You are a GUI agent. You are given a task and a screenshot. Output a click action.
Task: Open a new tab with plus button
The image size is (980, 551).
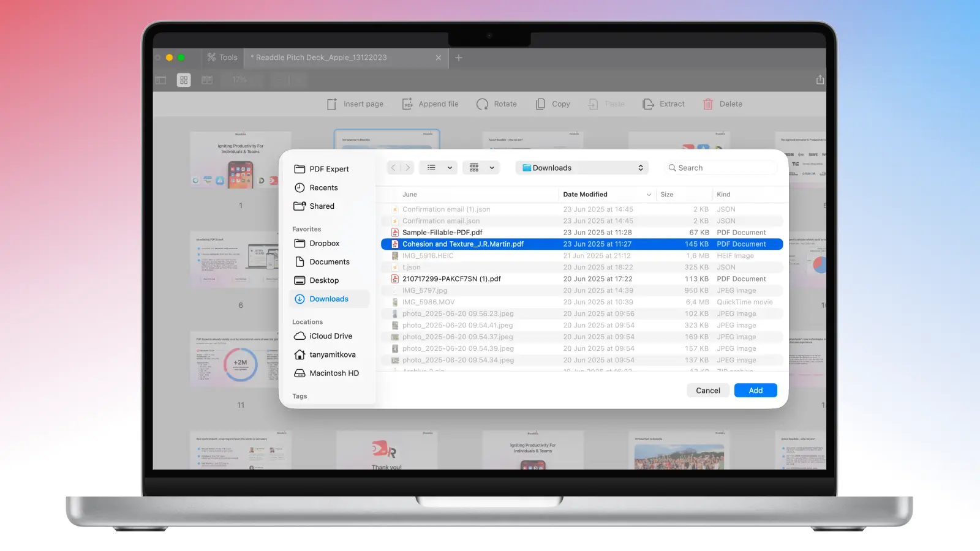pyautogui.click(x=459, y=58)
